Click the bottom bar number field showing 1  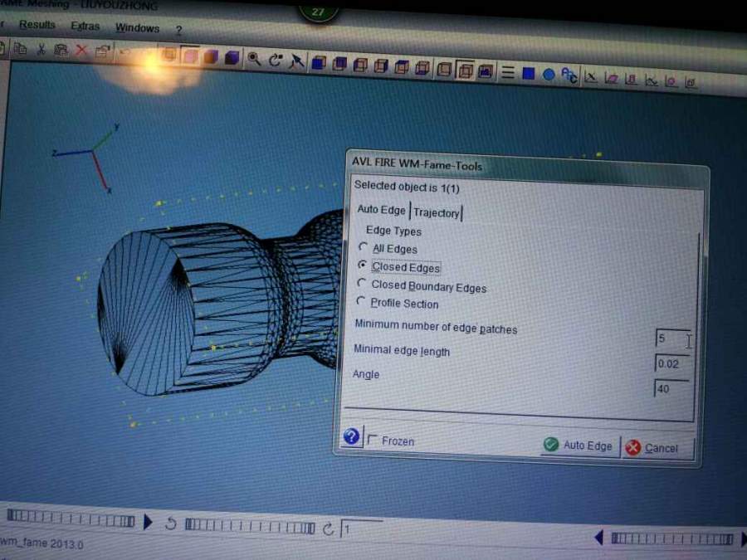point(362,528)
